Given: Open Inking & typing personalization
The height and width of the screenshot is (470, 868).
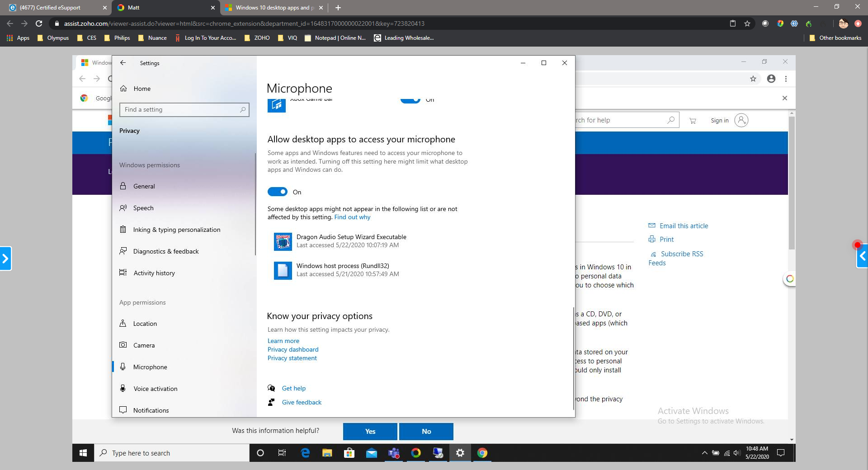Looking at the screenshot, I should pos(184,230).
